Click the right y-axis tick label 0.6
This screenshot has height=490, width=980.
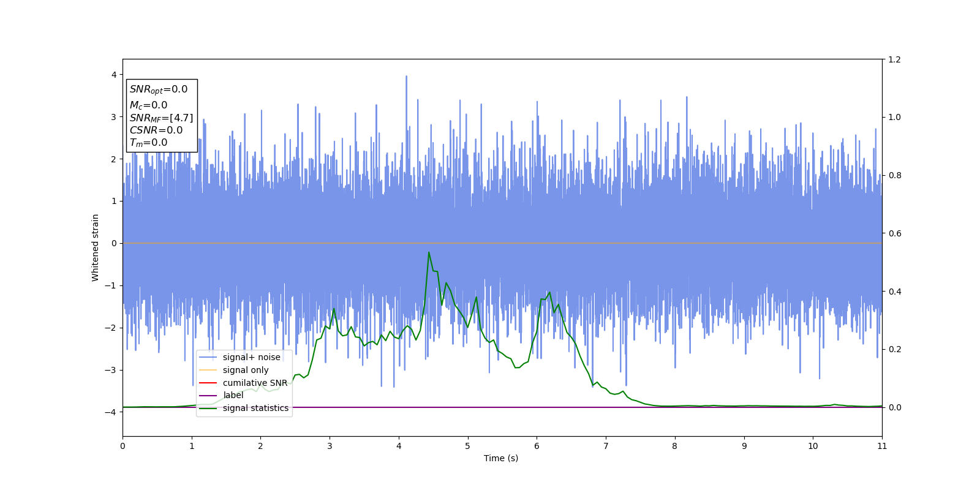(895, 233)
